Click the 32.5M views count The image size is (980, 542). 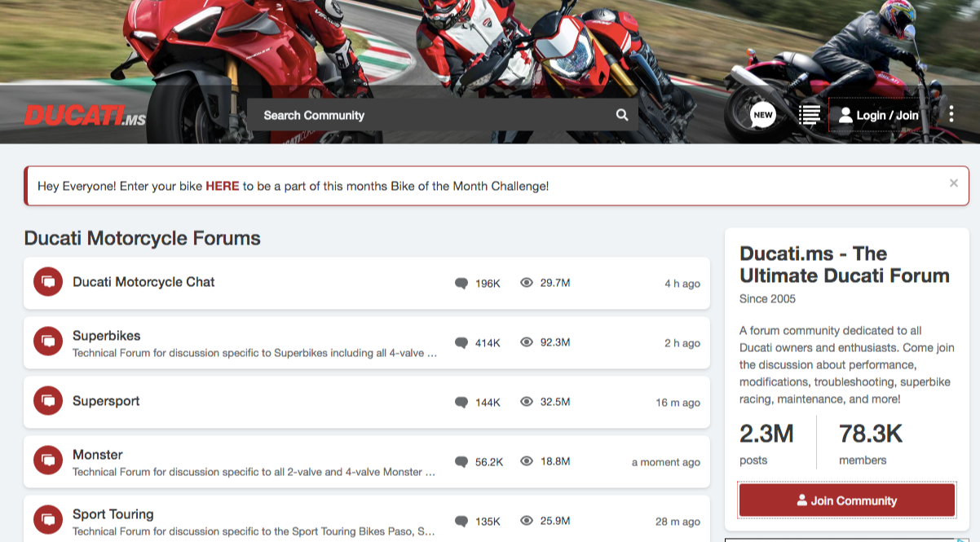(x=555, y=402)
